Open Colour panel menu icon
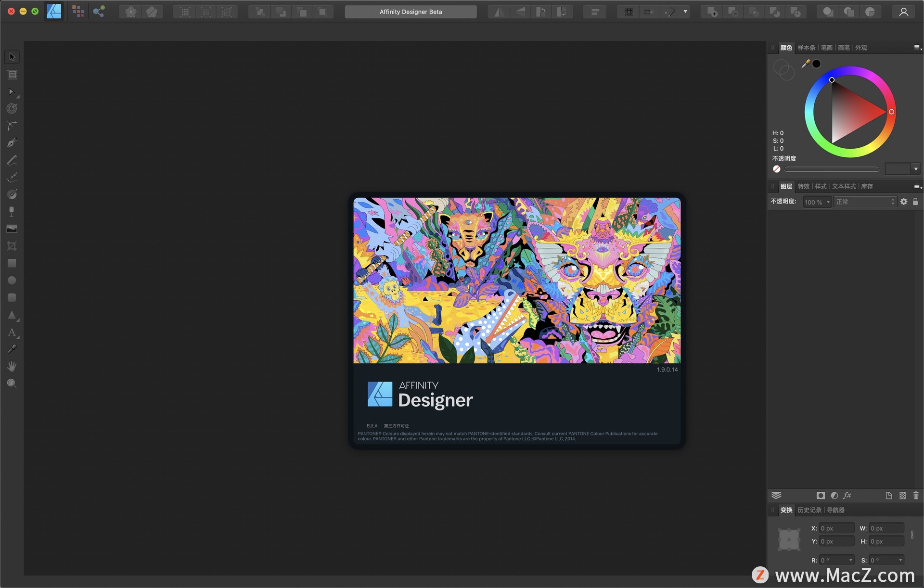Image resolution: width=924 pixels, height=588 pixels. pos(917,48)
